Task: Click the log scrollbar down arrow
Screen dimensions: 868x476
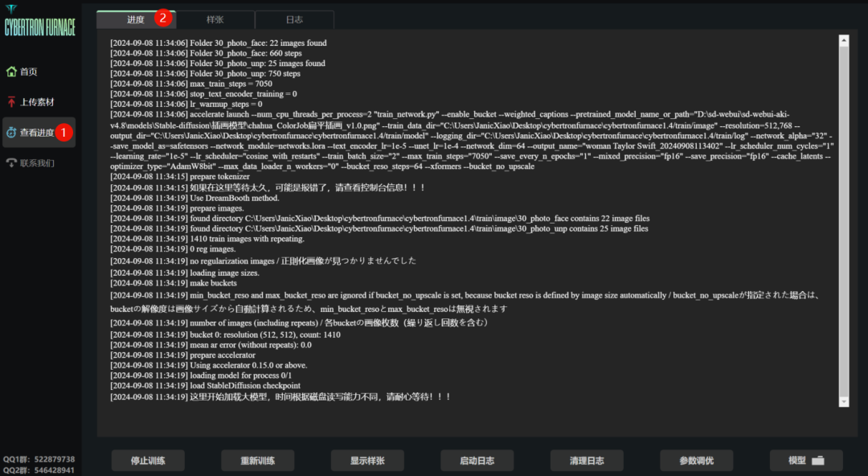Action: (x=844, y=402)
